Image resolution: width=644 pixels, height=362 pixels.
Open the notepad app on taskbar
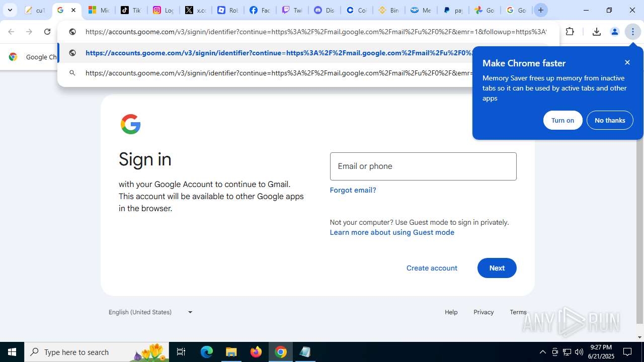[305, 352]
